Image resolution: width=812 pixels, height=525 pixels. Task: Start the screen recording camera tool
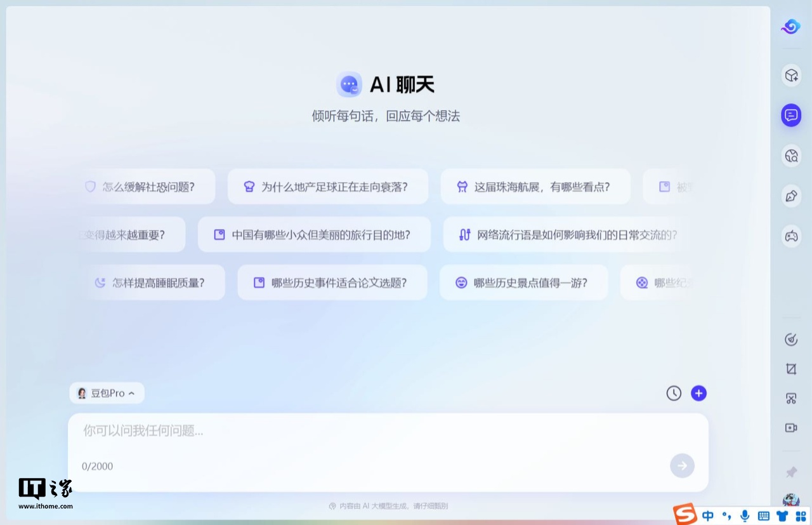tap(791, 427)
